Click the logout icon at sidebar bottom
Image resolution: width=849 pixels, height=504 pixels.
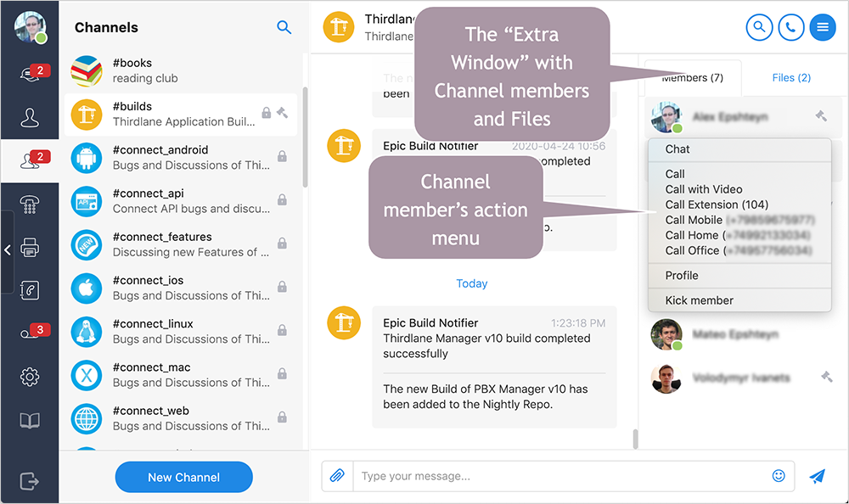pos(30,481)
